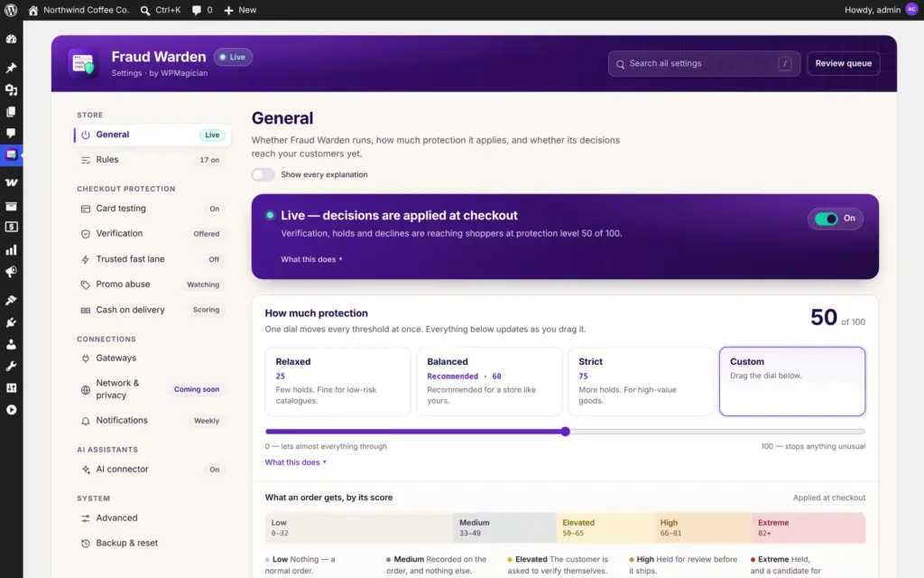Open Trusted fast lane settings

(152, 259)
